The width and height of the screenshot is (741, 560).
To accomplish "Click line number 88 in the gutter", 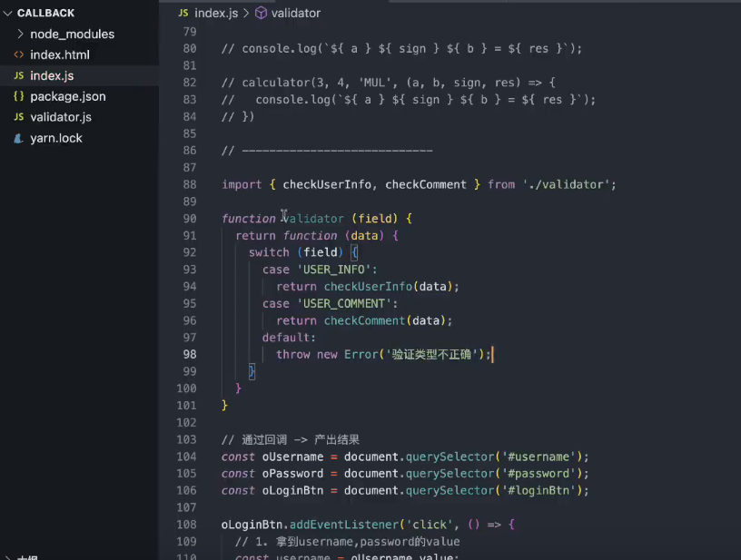I will tap(190, 184).
